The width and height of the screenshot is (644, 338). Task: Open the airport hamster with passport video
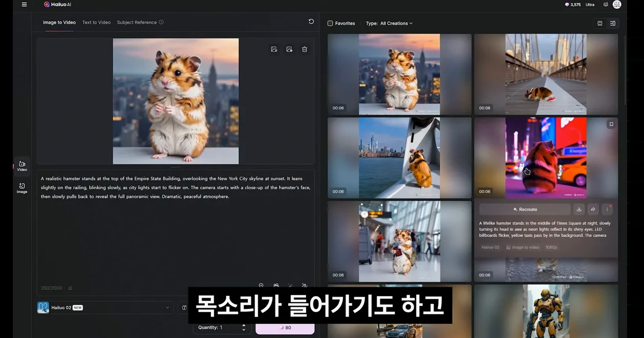click(x=399, y=241)
